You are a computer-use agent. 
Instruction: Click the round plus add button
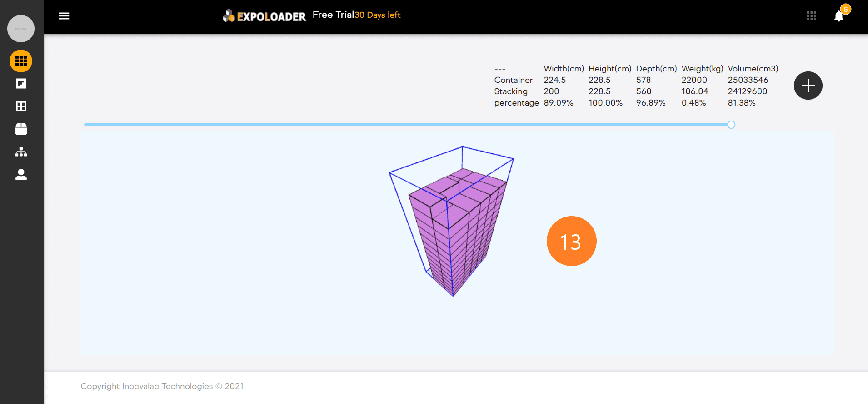(x=808, y=86)
